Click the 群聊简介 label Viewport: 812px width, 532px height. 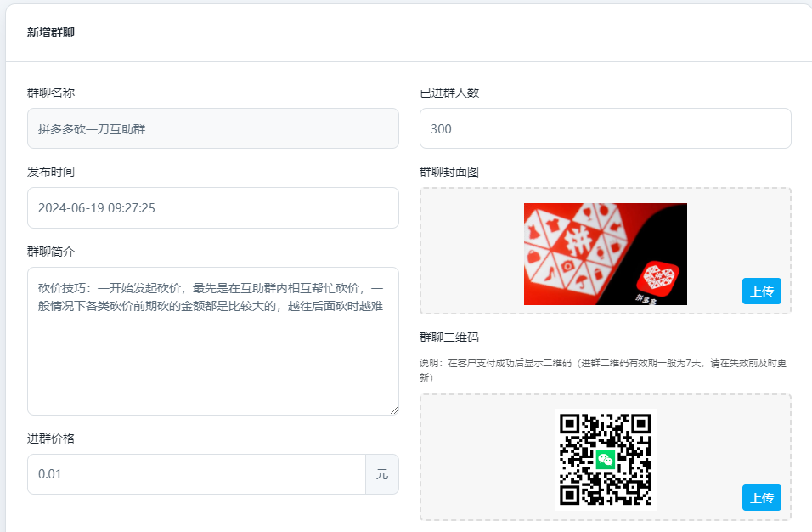pyautogui.click(x=51, y=252)
